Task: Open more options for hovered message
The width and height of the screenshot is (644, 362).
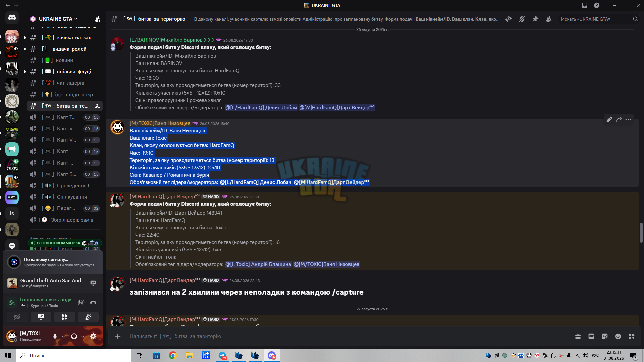Action: point(628,119)
